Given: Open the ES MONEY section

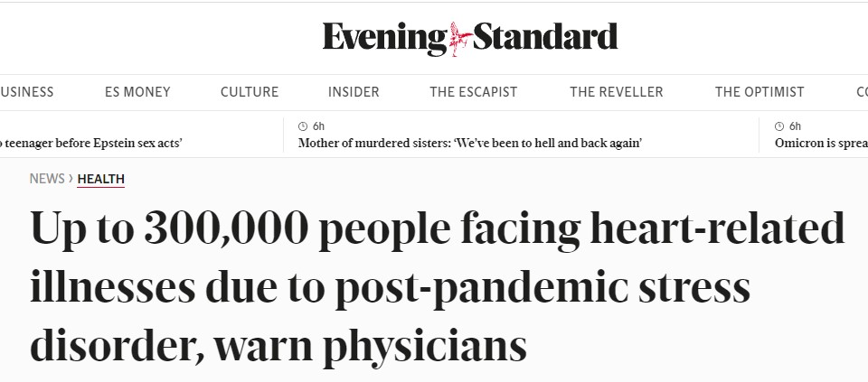Looking at the screenshot, I should click(137, 92).
